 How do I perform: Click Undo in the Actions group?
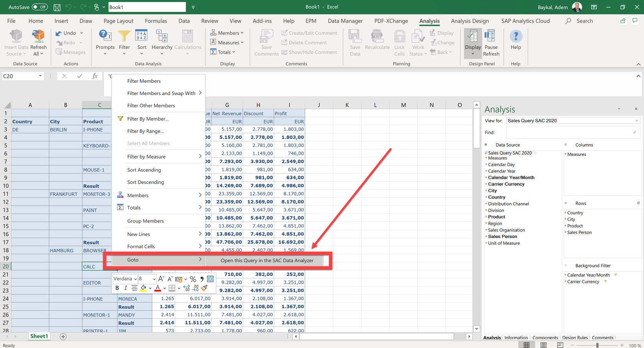66,33
